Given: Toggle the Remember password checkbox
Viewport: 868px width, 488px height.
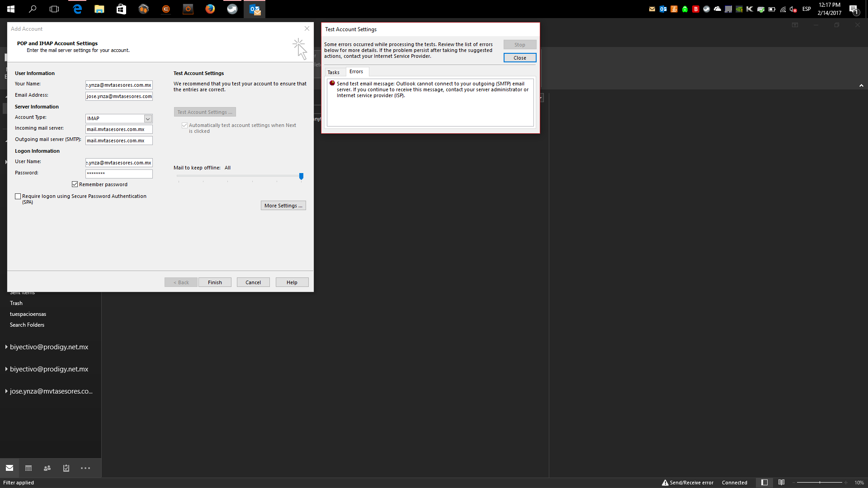Looking at the screenshot, I should point(75,184).
